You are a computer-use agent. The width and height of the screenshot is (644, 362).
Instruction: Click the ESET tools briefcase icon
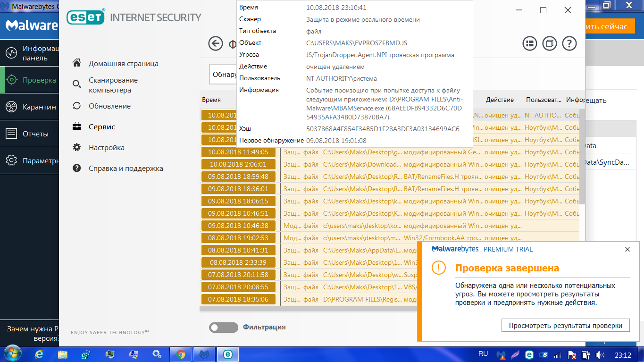coord(76,126)
